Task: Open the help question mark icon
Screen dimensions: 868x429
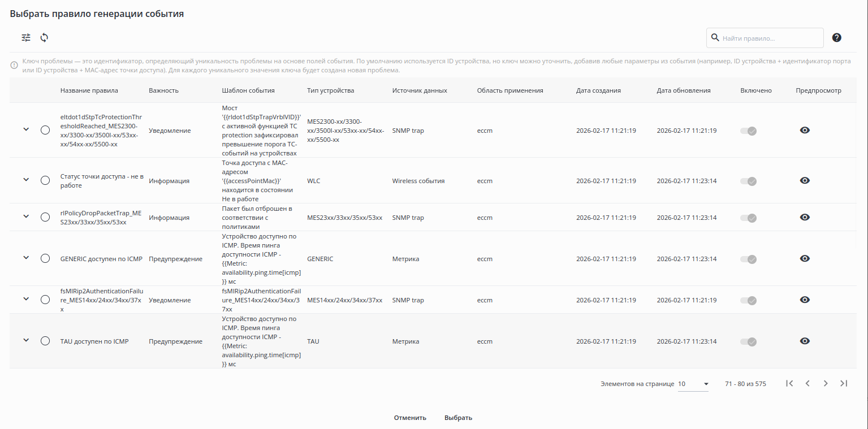Action: coord(837,38)
